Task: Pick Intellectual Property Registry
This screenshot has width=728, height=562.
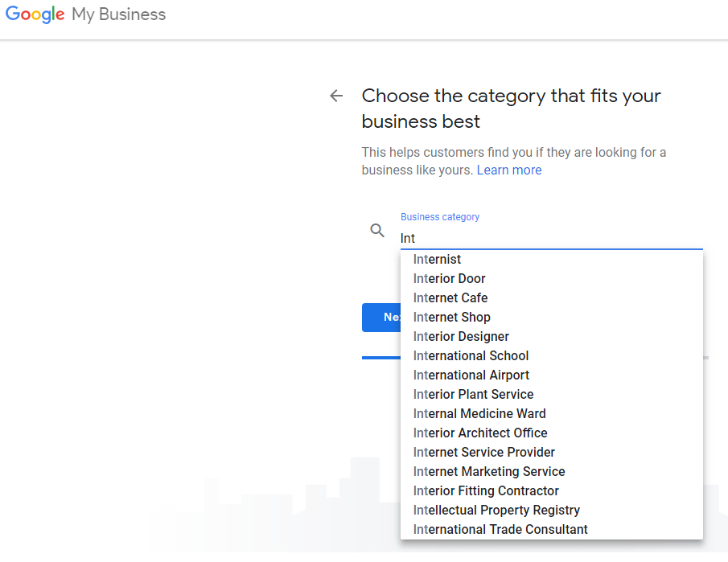Action: [x=496, y=511]
